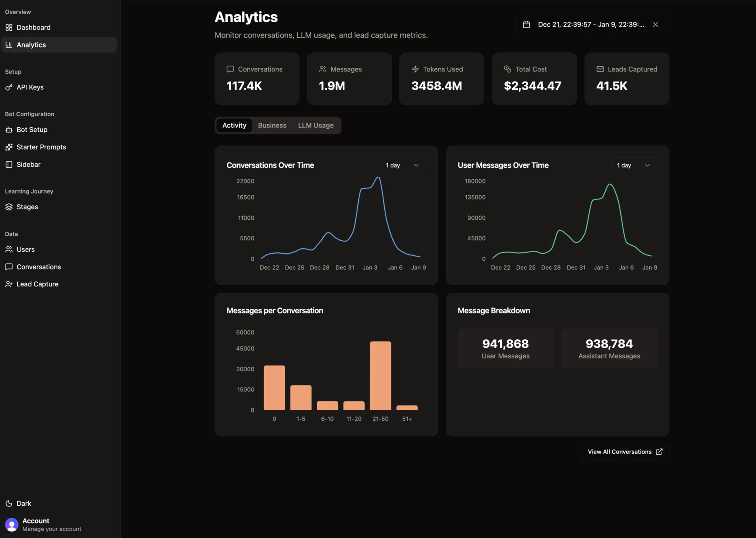Screen dimensions: 756x538
Task: Click the 41.5K Leads Captured value
Action: (x=612, y=86)
